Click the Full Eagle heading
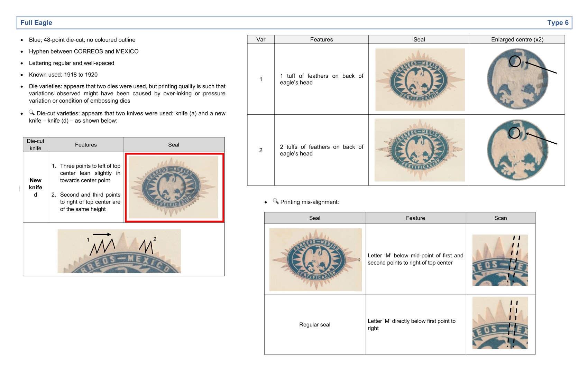 (36, 23)
